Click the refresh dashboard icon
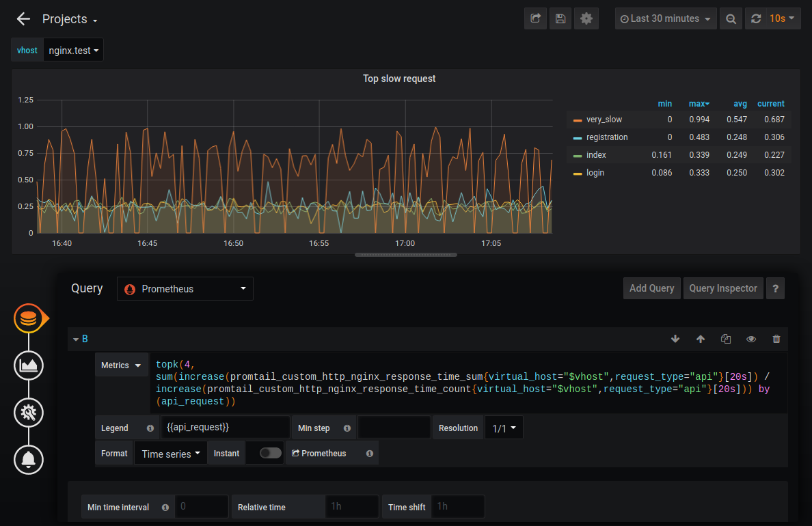Image resolution: width=812 pixels, height=526 pixels. 756,19
